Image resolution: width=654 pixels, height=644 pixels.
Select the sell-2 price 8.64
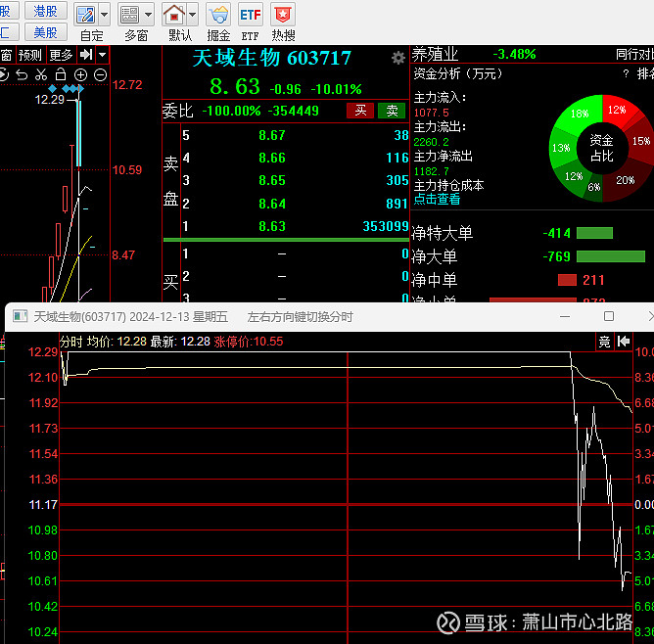click(272, 204)
